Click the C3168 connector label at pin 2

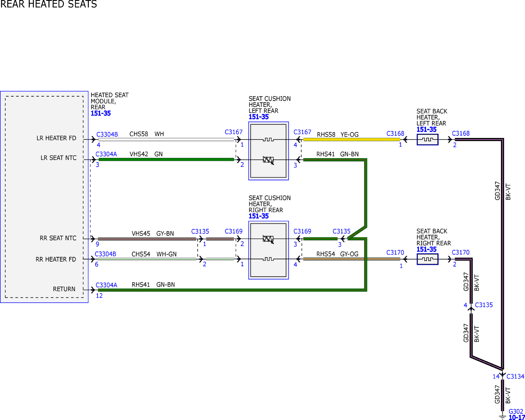[x=461, y=133]
